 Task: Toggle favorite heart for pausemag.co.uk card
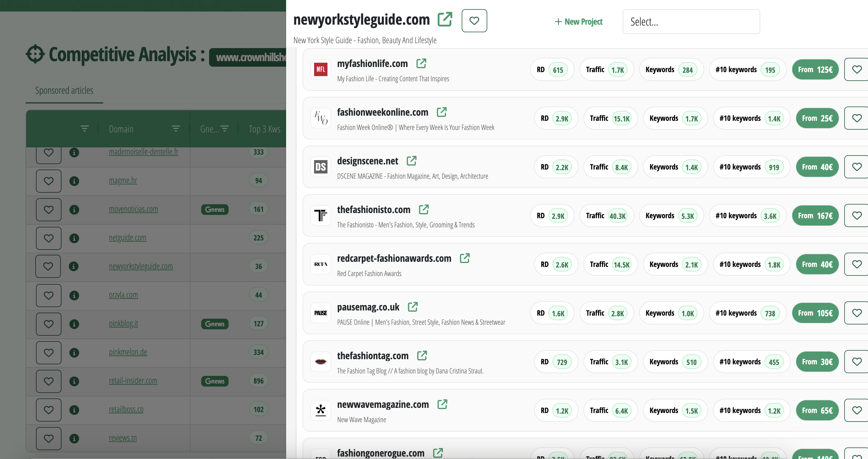click(x=856, y=313)
